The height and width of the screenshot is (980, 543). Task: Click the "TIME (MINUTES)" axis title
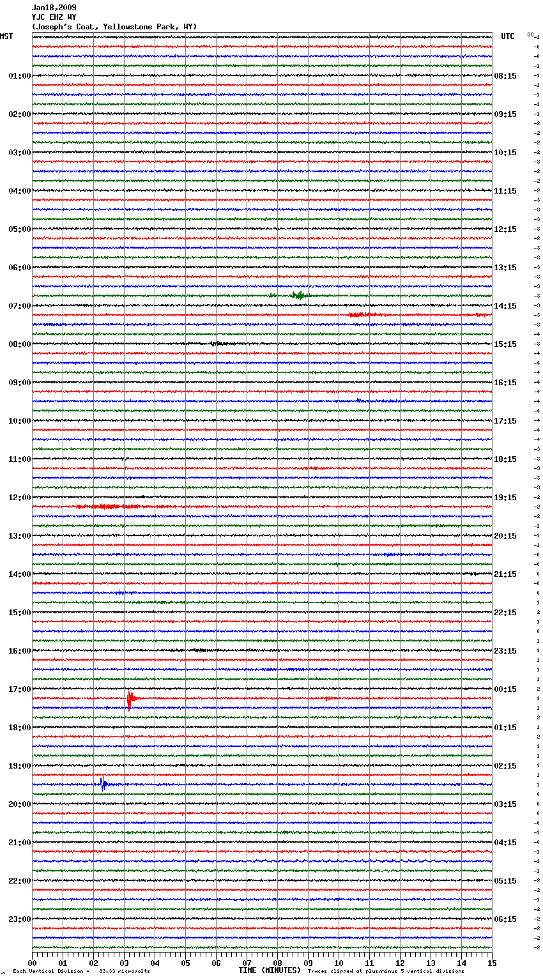(x=270, y=970)
